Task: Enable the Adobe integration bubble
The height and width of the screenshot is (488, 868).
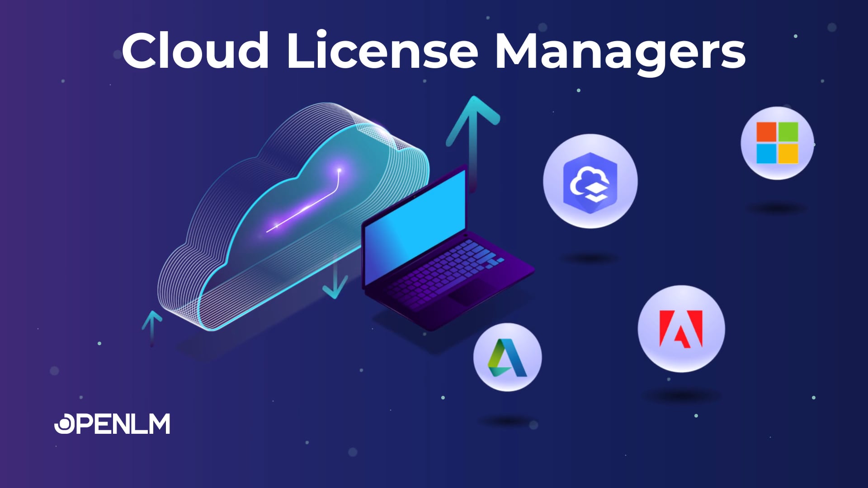Action: [683, 328]
